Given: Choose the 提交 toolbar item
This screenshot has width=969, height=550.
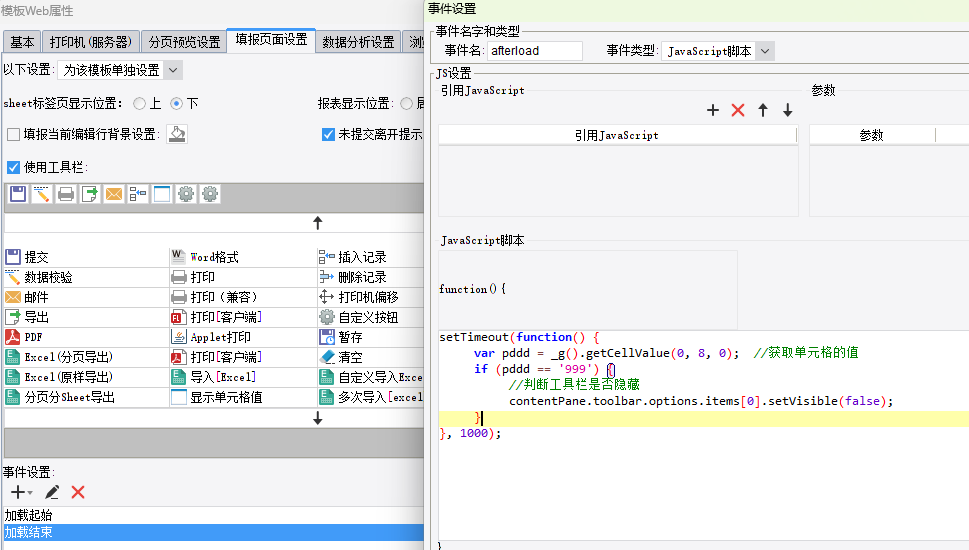Looking at the screenshot, I should coord(27,257).
